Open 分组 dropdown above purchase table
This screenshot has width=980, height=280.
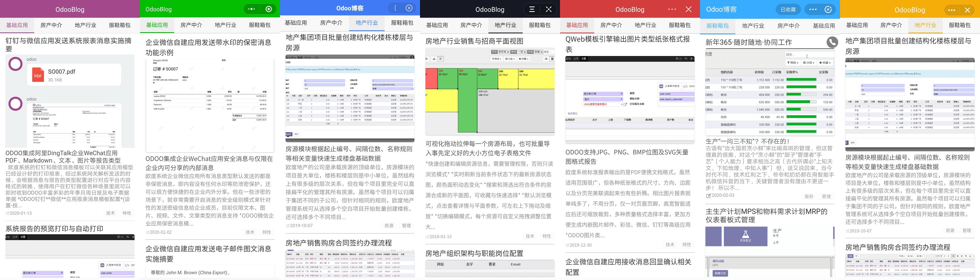[x=808, y=62]
